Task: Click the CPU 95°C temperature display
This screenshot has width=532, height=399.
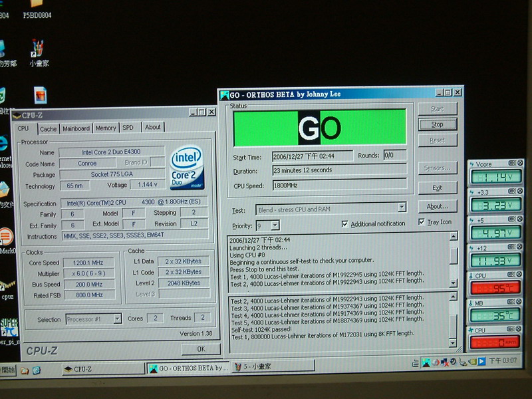Action: [x=495, y=289]
